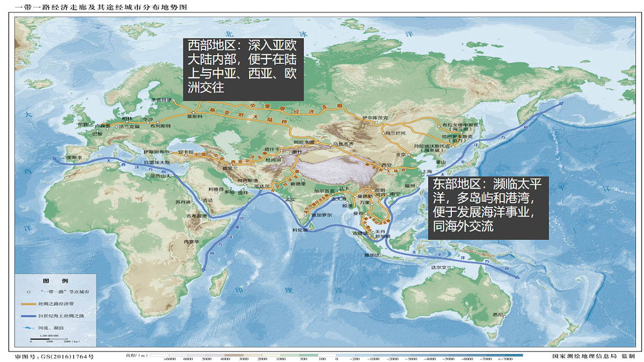Click the 国家测绘地理信息局 监制 credit text
644x362 pixels.
pos(594,356)
